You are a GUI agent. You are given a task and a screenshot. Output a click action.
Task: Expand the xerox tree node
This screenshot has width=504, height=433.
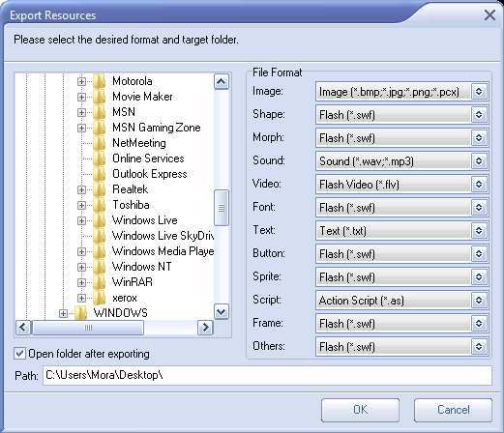coord(81,298)
